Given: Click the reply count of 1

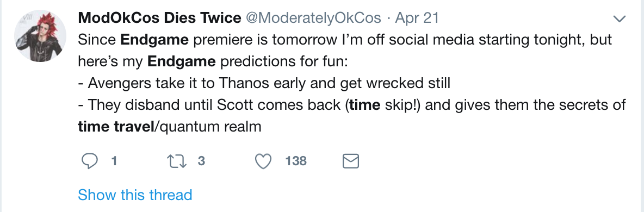Looking at the screenshot, I should tap(114, 161).
